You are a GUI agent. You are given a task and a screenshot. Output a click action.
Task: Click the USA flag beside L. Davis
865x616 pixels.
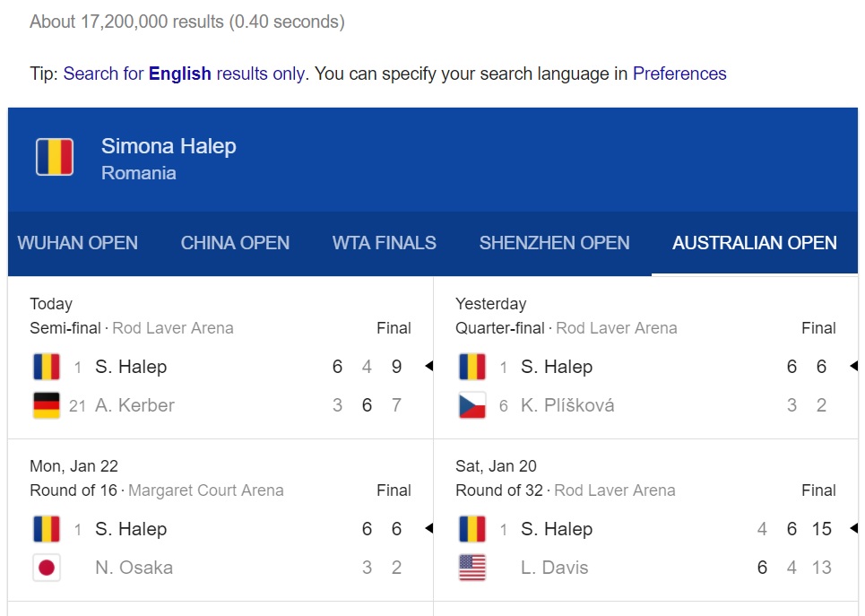coord(472,568)
